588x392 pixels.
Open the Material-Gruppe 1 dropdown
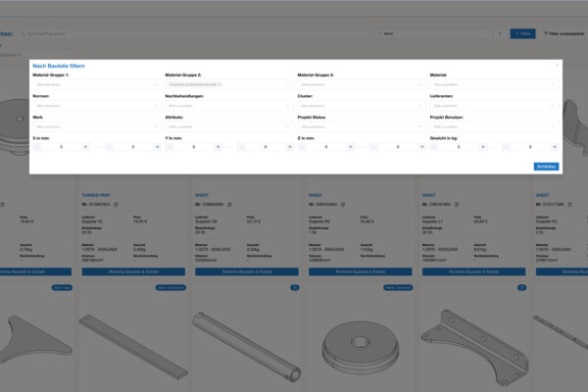(x=96, y=85)
